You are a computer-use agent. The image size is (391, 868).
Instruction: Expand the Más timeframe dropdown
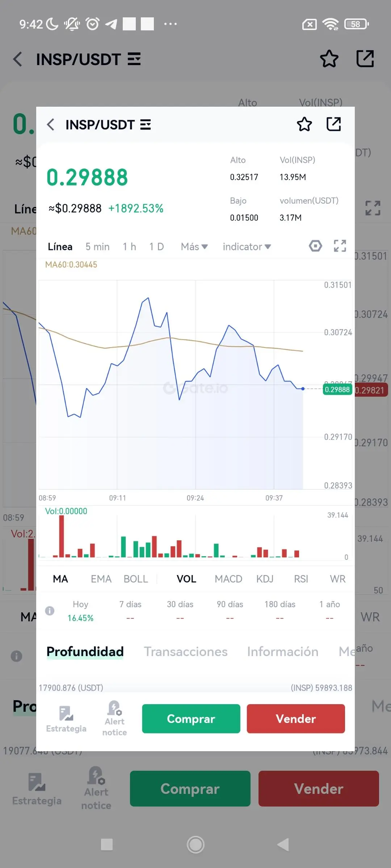194,247
